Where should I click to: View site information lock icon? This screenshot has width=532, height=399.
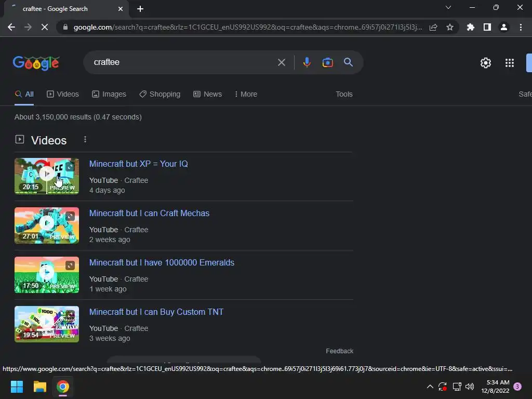click(x=65, y=27)
